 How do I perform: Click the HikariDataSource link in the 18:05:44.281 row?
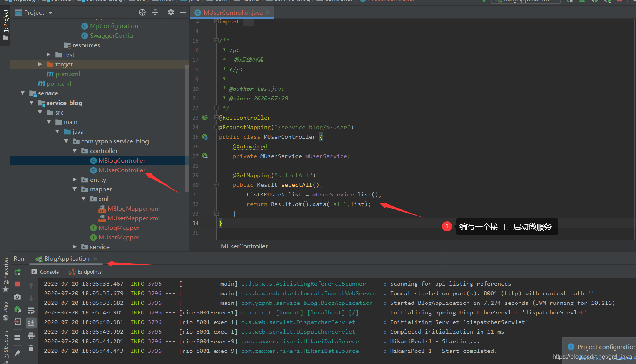300,341
